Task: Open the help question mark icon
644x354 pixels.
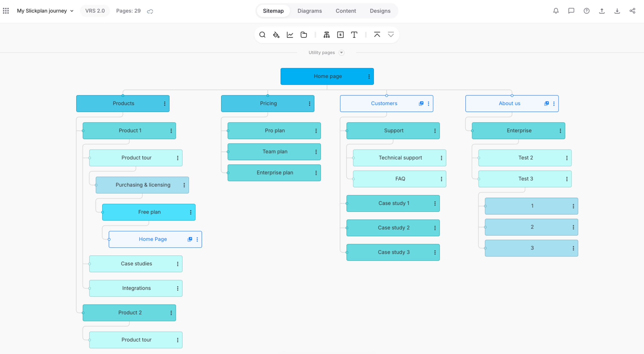Action: click(x=586, y=11)
